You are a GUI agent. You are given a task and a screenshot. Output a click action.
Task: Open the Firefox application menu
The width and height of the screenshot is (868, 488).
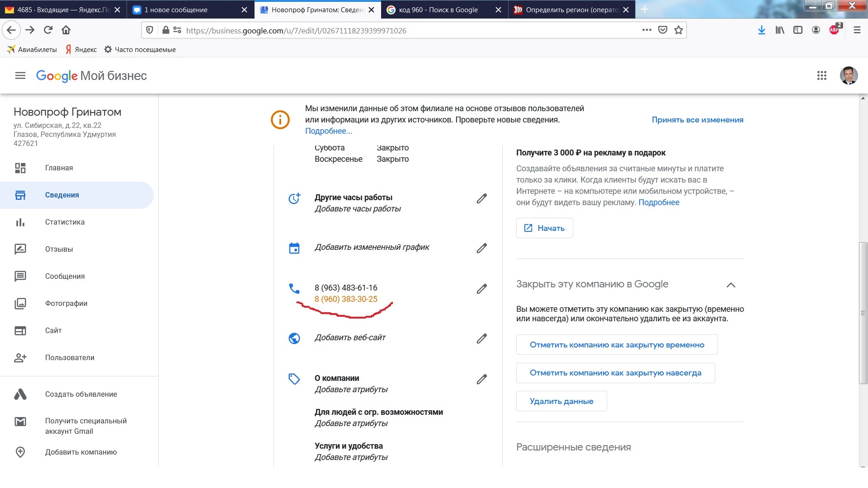coord(857,30)
